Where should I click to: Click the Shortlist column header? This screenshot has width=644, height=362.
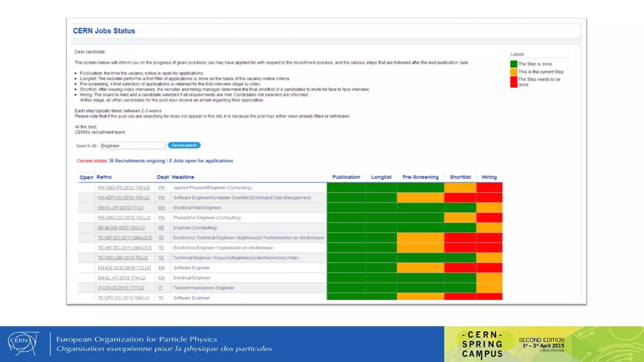pyautogui.click(x=460, y=177)
